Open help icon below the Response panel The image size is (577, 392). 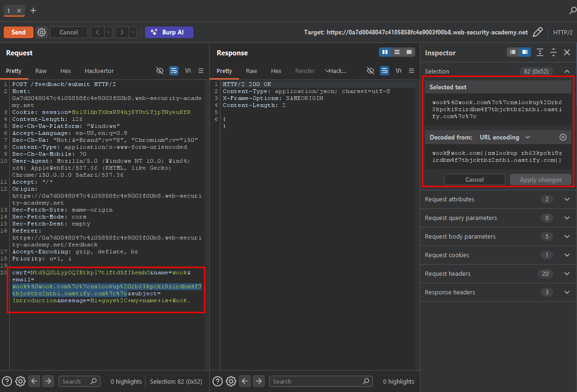pos(218,381)
